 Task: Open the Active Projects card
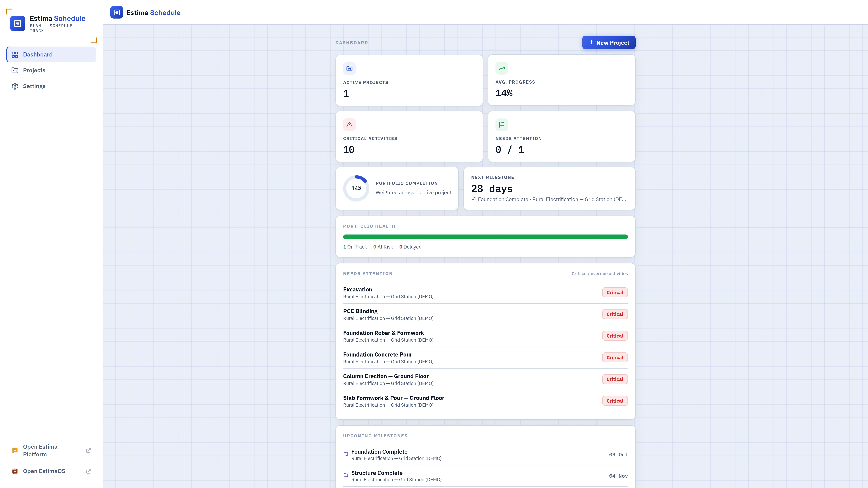coord(409,80)
